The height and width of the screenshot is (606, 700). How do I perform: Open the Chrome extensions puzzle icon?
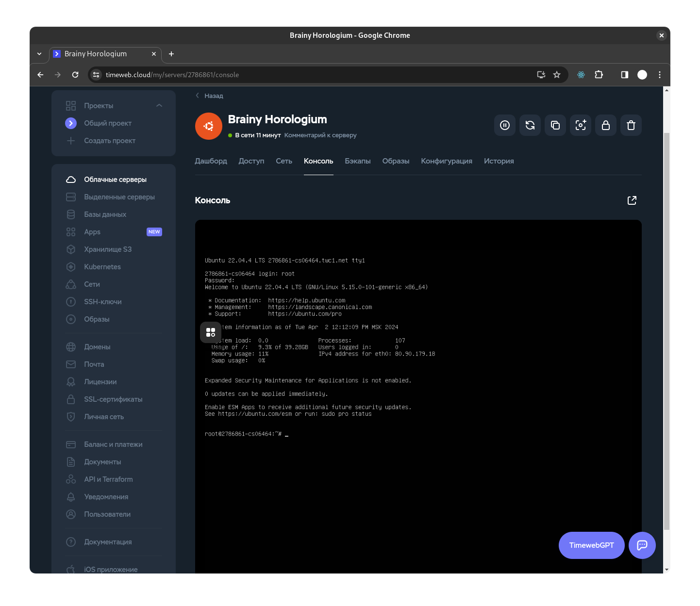[599, 75]
